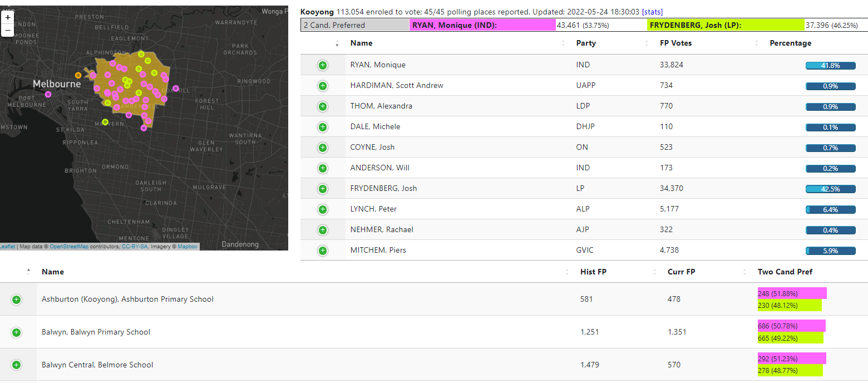Expand the DALE, Michele candidate row
Screen dimensions: 868x383
click(323, 127)
